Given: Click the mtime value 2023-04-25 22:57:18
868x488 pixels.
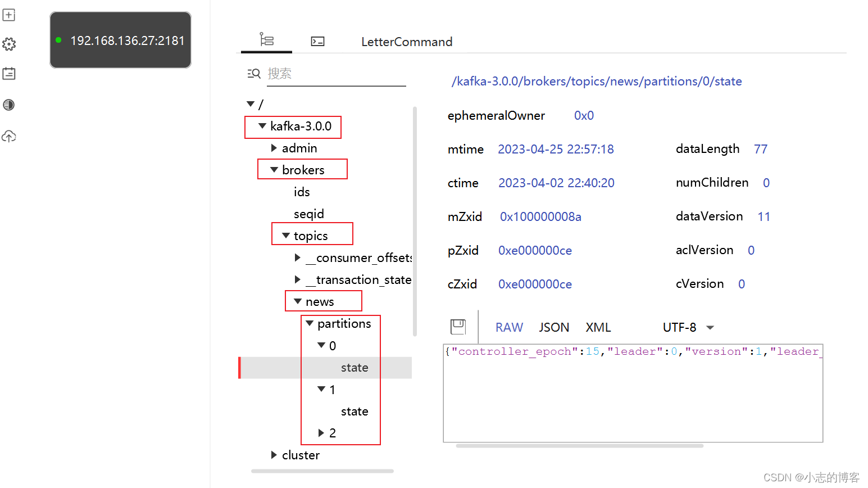Looking at the screenshot, I should (556, 150).
